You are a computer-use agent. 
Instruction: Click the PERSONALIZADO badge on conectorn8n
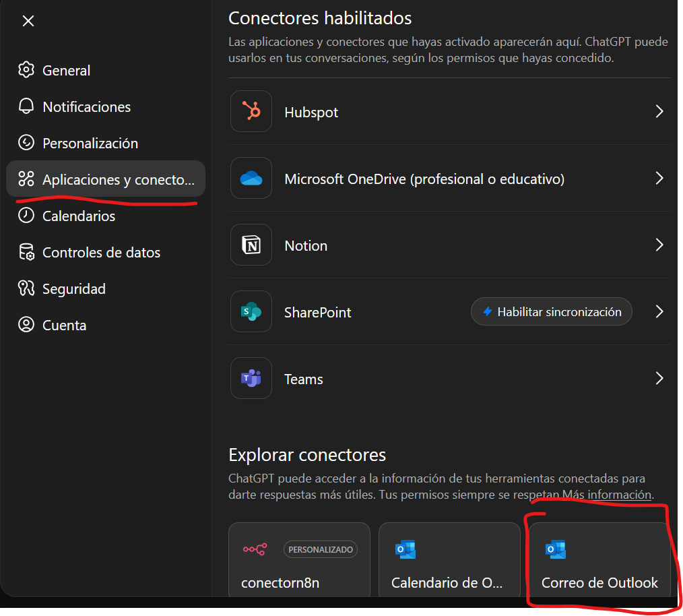tap(321, 549)
